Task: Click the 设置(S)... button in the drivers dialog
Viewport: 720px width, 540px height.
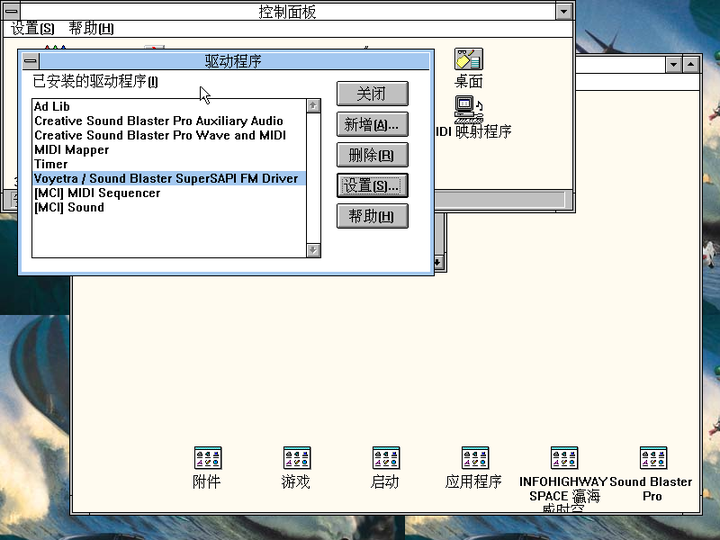Action: point(372,185)
